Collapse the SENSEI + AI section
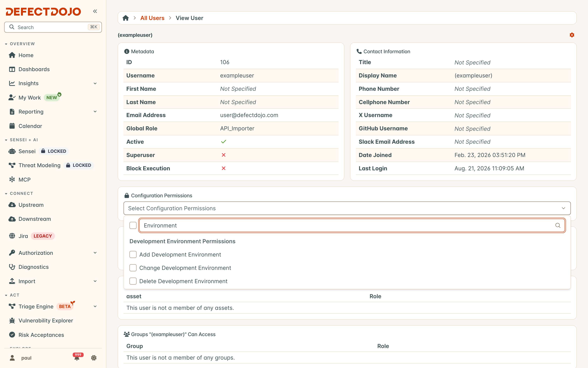The image size is (588, 368). click(x=21, y=140)
